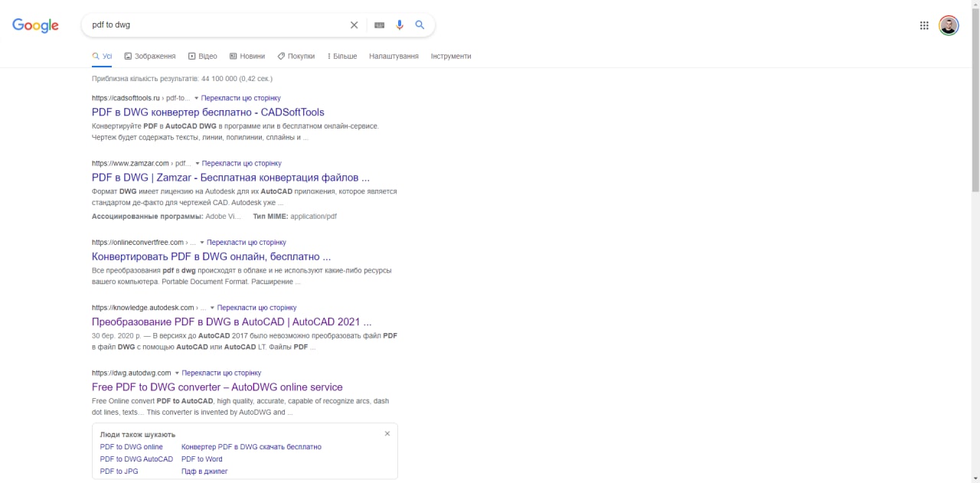This screenshot has height=483, width=980.
Task: Click related search 'PDF to Word'
Action: pyautogui.click(x=202, y=459)
